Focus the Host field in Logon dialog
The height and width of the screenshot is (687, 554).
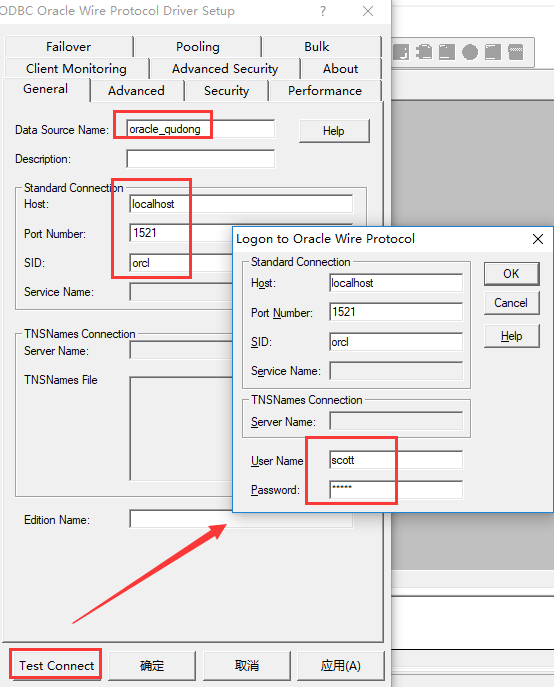(x=396, y=283)
